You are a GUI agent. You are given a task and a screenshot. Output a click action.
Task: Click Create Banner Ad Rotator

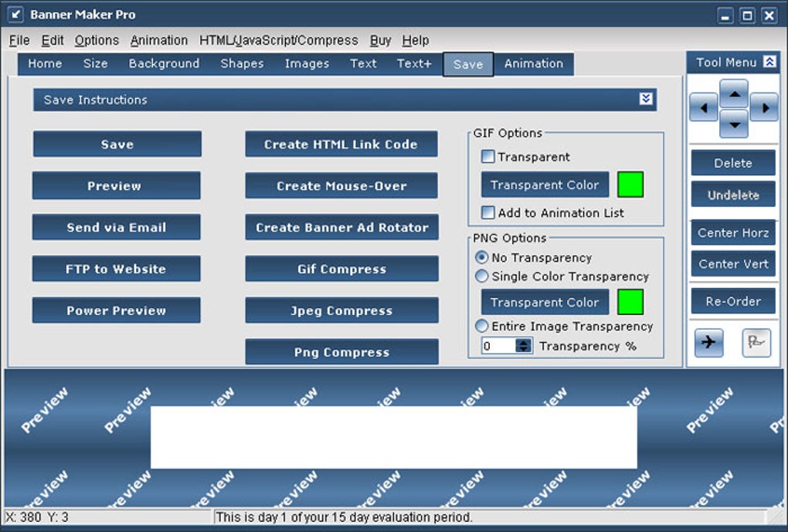point(341,227)
